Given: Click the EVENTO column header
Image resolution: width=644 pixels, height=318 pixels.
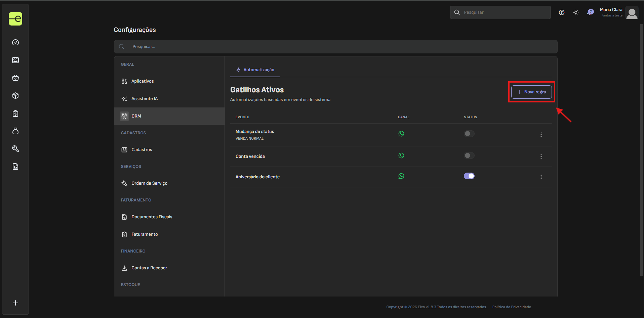Looking at the screenshot, I should [x=242, y=117].
